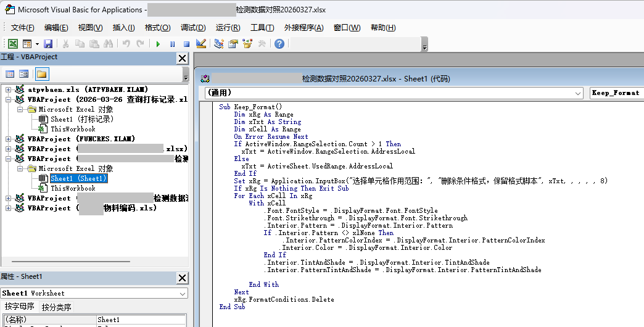Collapse the VBAProject (2026-03-26 查询打标记录) node
The image size is (644, 327).
[9, 99]
